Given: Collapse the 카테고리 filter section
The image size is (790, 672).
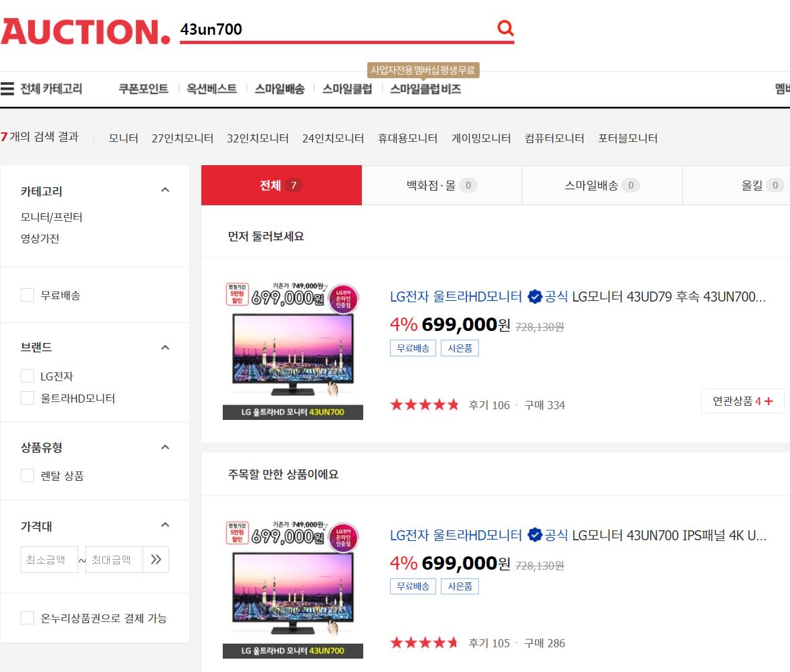Looking at the screenshot, I should tap(165, 191).
